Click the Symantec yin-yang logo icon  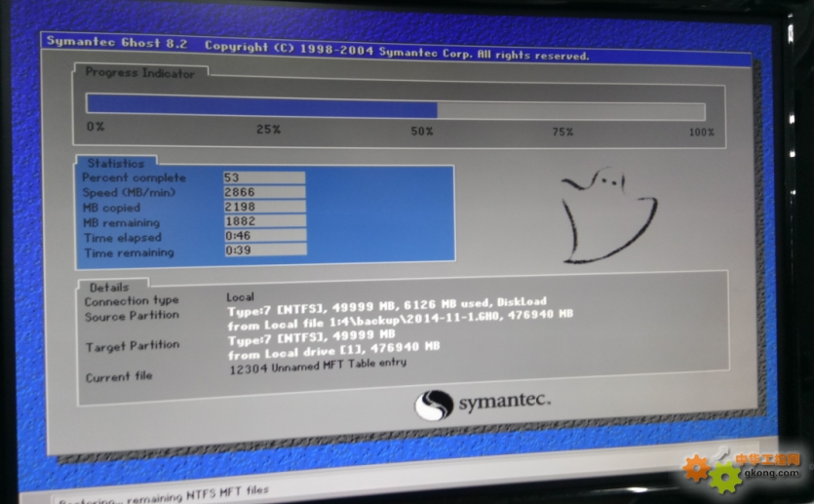tap(434, 405)
